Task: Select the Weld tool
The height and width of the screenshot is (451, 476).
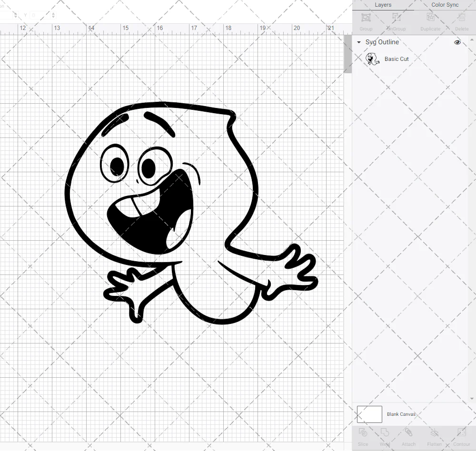Action: [x=385, y=435]
